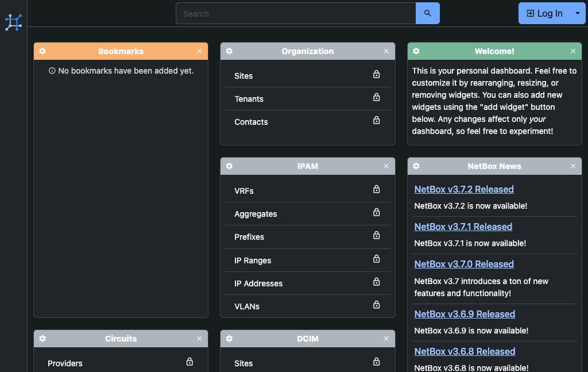The image size is (588, 372).
Task: Open Welcome widget gear settings
Action: pos(416,51)
